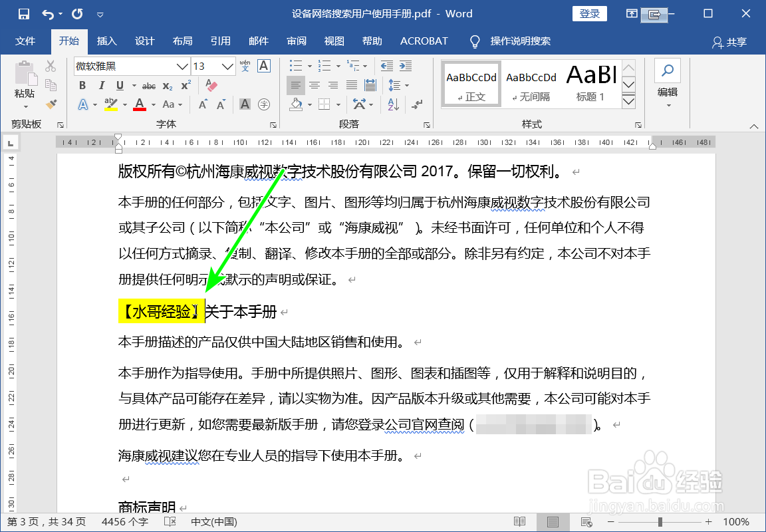
Task: Open enclosed characters tool
Action: (x=264, y=104)
